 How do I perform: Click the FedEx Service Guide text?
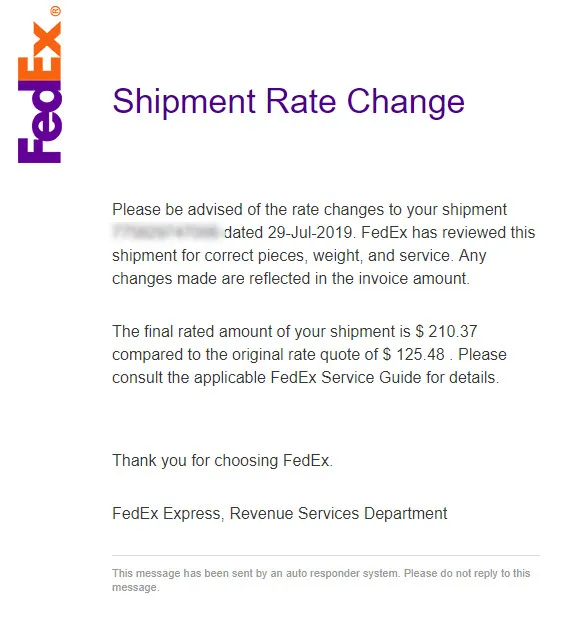click(346, 378)
